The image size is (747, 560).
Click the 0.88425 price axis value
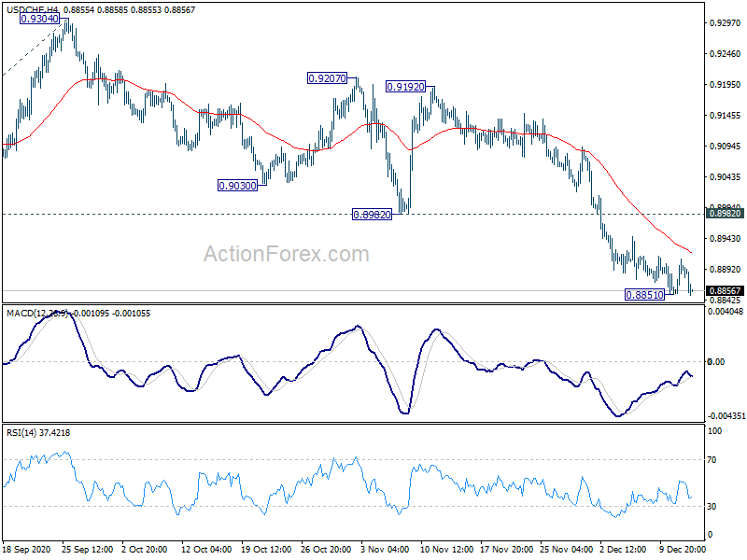click(725, 300)
